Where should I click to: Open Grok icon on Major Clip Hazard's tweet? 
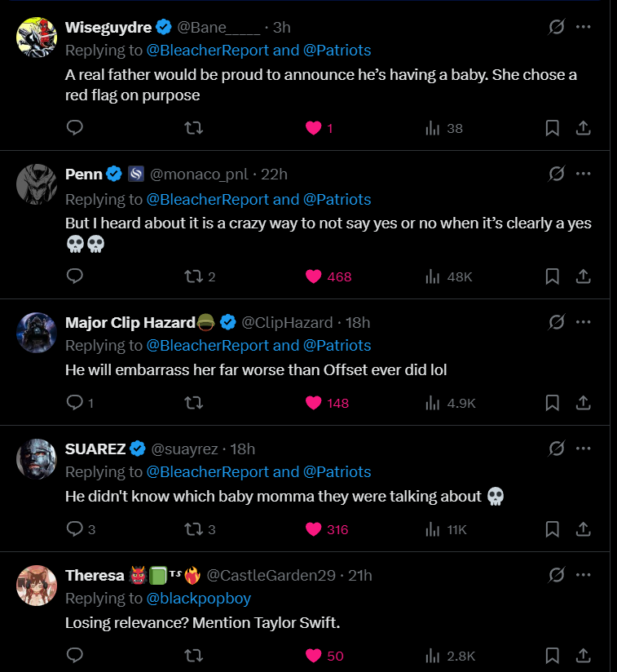(x=557, y=322)
